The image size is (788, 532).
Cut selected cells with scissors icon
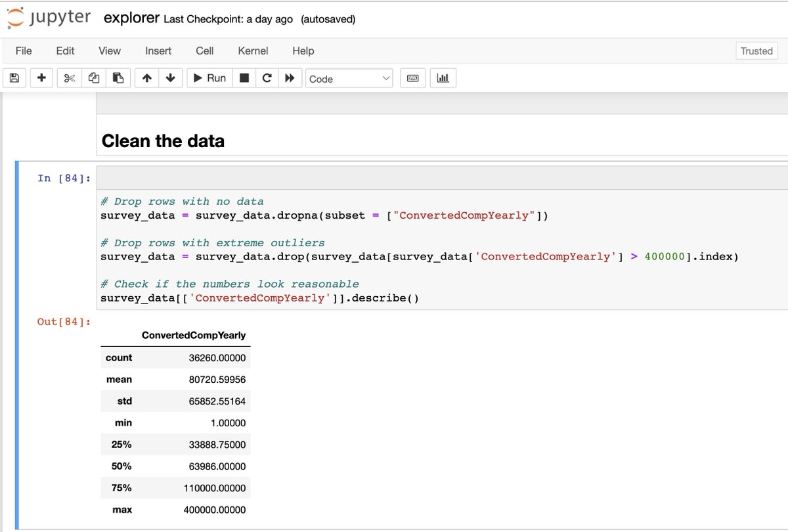69,78
